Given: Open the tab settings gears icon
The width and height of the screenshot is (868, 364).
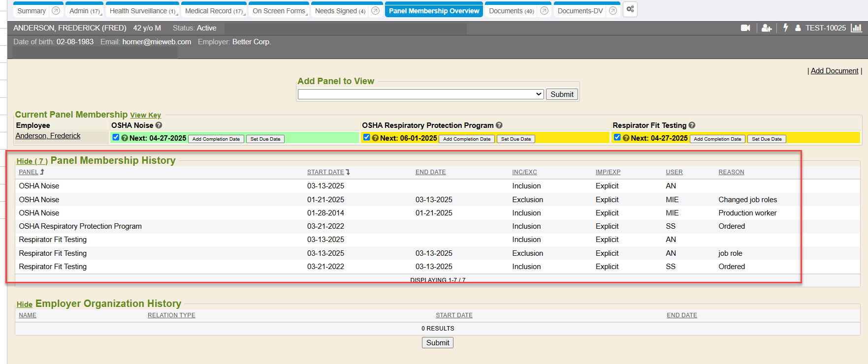Looking at the screenshot, I should [630, 9].
